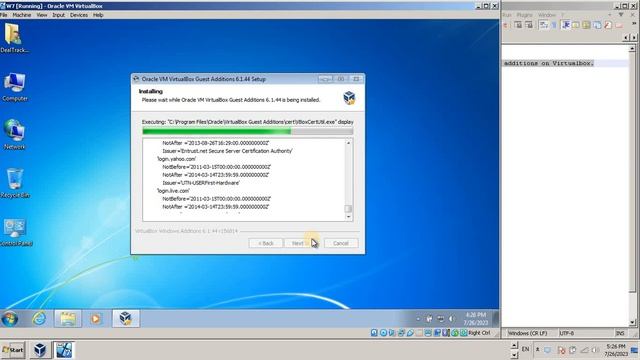Switch to VirtualBox in the host taskbar
This screenshot has height=360, width=640.
pos(40,350)
